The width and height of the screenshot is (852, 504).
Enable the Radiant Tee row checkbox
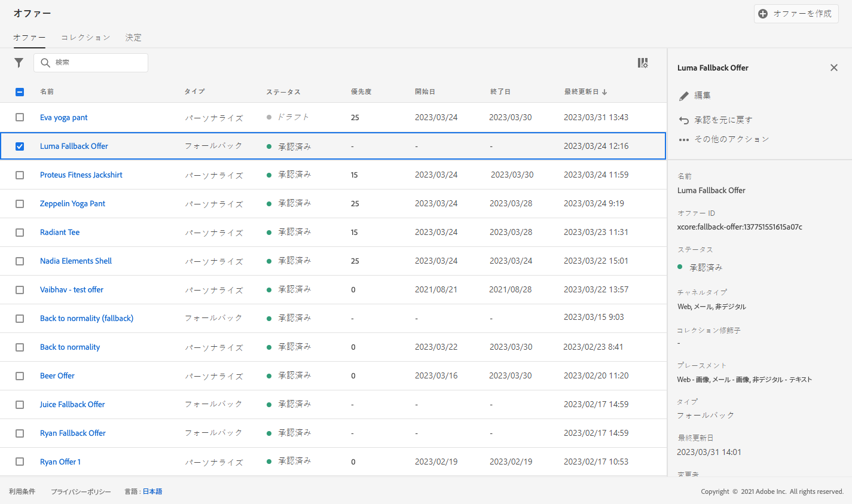[20, 233]
